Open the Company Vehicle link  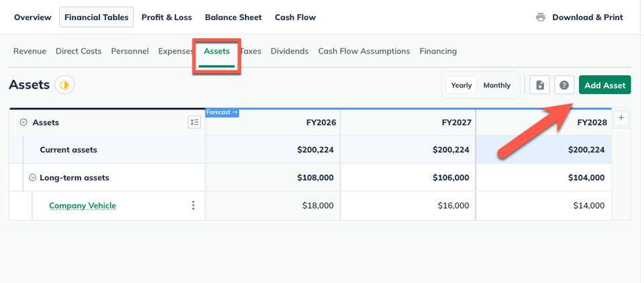83,205
